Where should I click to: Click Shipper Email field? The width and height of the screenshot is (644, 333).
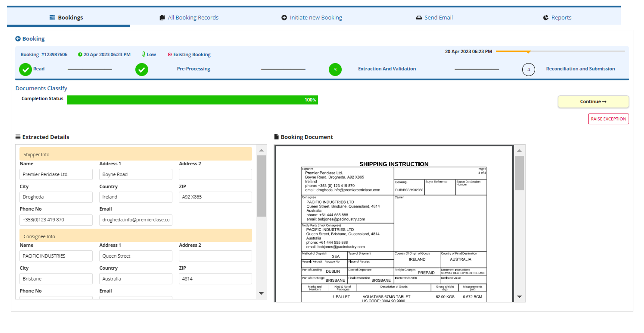click(x=136, y=220)
